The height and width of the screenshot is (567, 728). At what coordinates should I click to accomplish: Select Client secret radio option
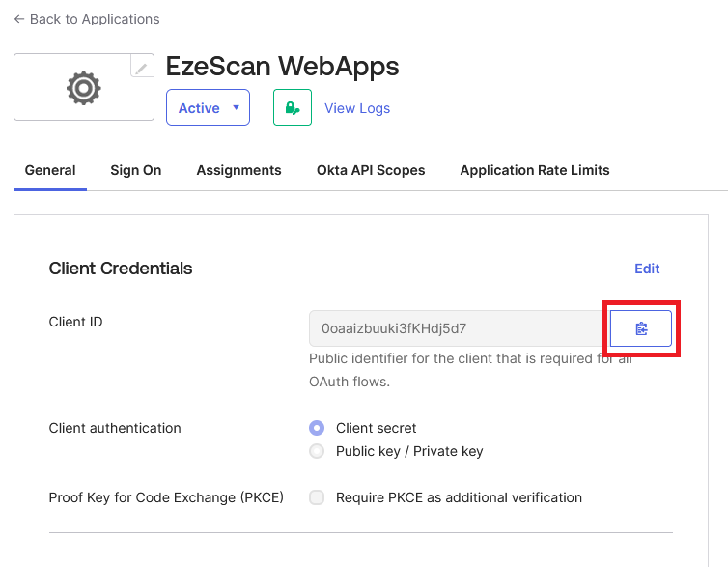[317, 428]
